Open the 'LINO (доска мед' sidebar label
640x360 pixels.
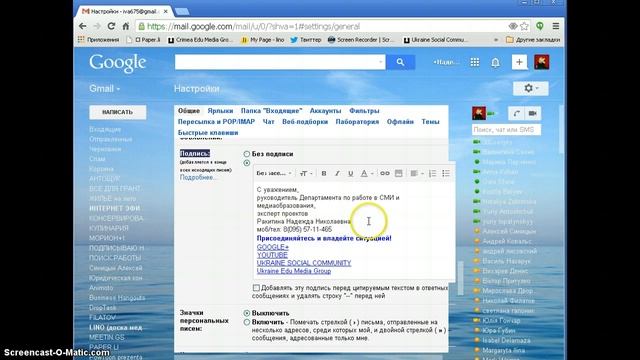tap(116, 327)
